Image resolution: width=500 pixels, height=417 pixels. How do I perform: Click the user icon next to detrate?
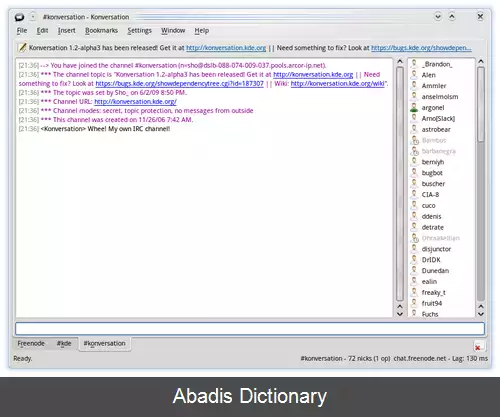coord(414,227)
